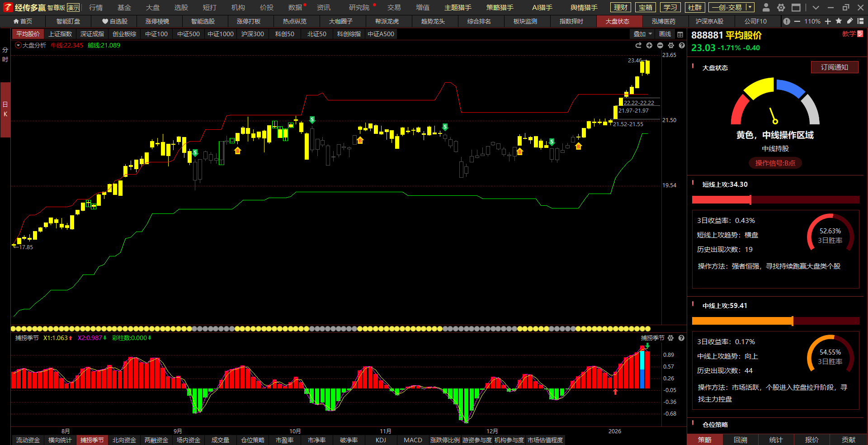Open the 一创-交易 dropdown arrow
868x445 pixels.
(750, 7)
